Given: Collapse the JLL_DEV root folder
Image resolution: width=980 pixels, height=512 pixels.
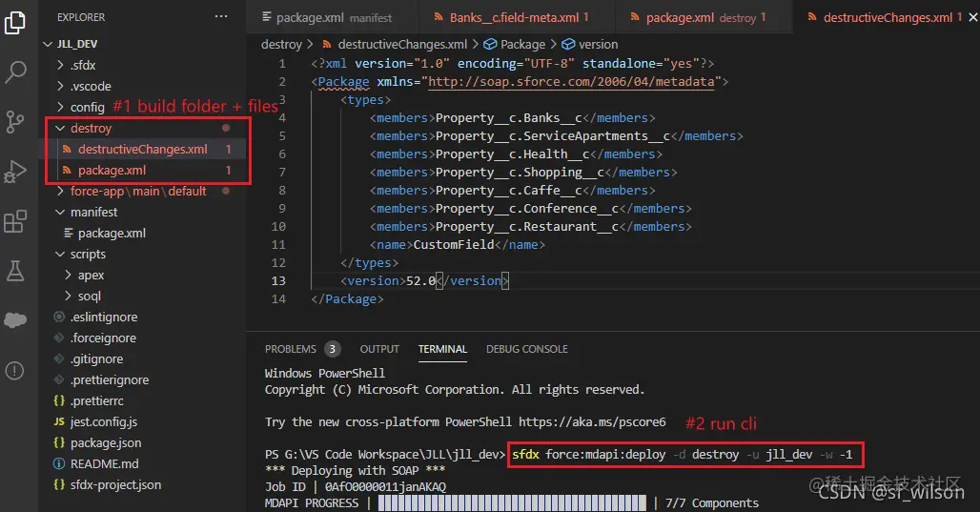Looking at the screenshot, I should [48, 44].
